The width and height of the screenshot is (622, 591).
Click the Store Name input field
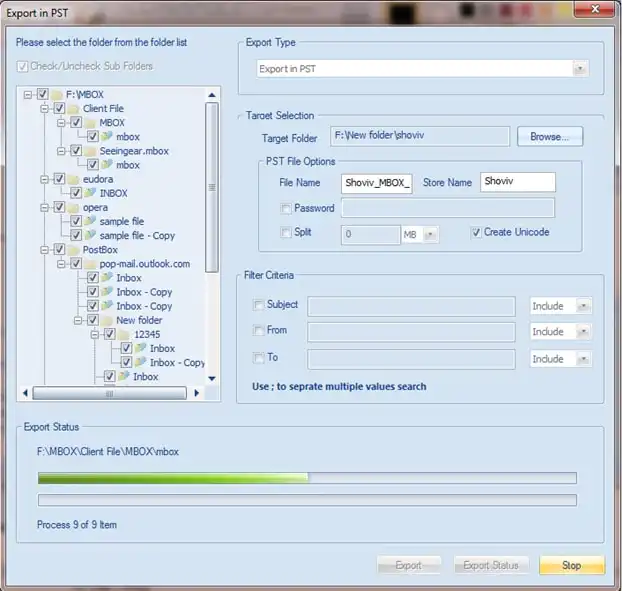(518, 182)
